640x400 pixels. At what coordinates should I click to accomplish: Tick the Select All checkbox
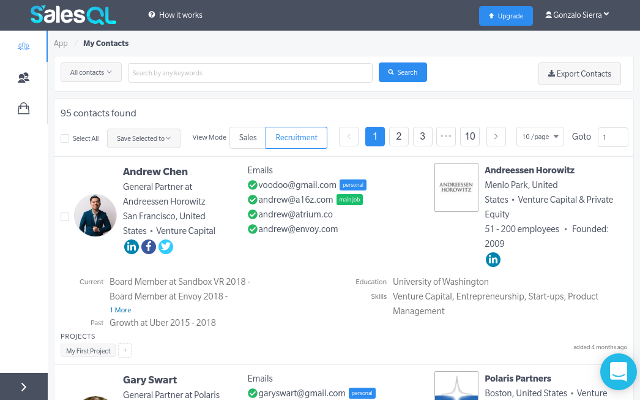[x=64, y=138]
